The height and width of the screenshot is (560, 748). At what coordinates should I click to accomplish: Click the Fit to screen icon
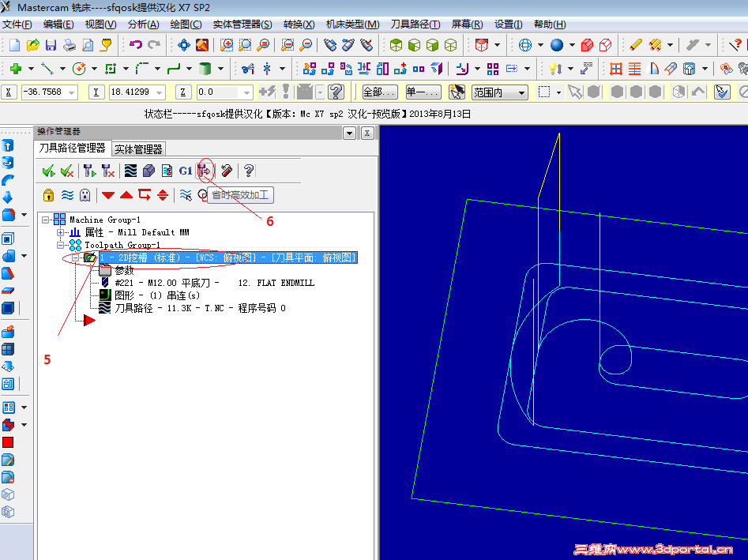184,45
